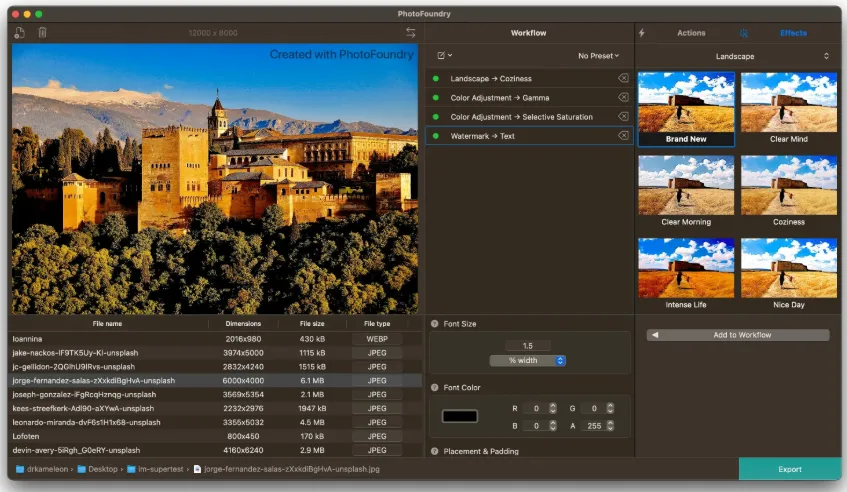This screenshot has width=847, height=492.
Task: Select the Lofoten file row
Action: tap(214, 436)
